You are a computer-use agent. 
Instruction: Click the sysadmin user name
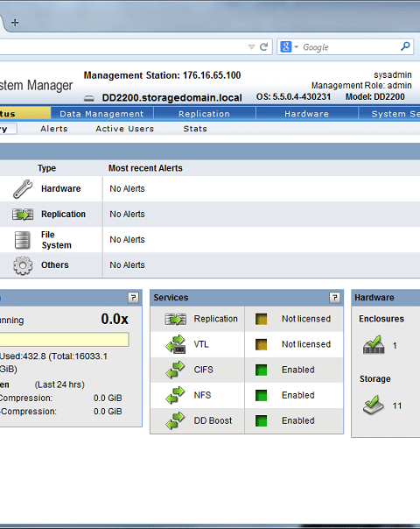(x=393, y=74)
